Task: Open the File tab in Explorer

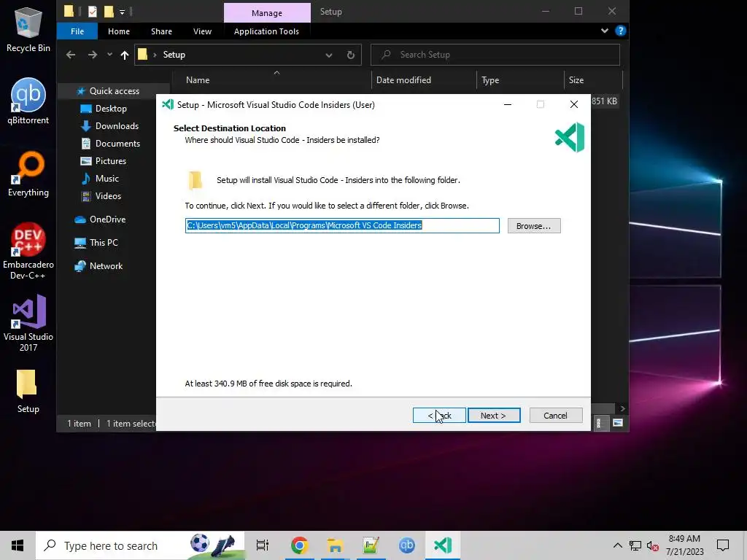Action: coord(77,31)
